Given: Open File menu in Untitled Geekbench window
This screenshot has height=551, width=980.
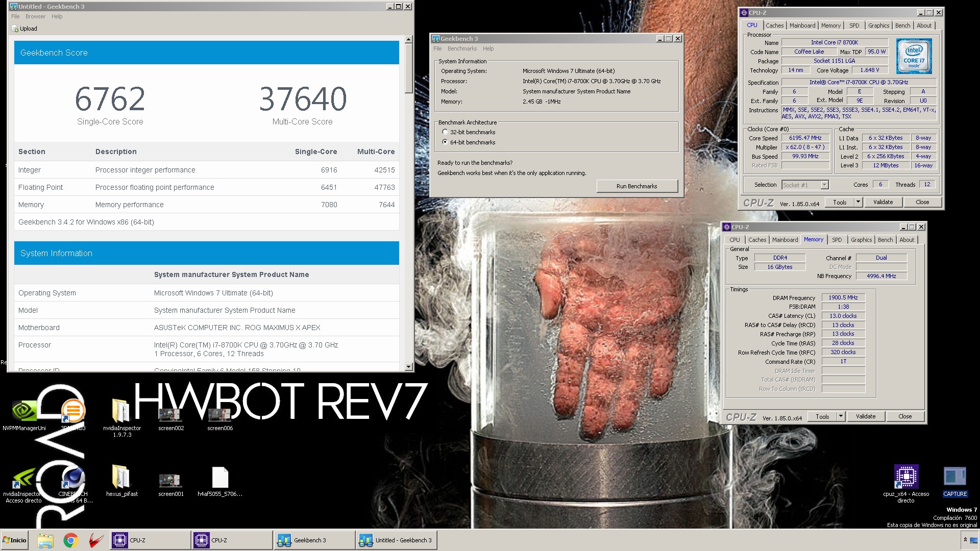Looking at the screenshot, I should click(x=15, y=16).
